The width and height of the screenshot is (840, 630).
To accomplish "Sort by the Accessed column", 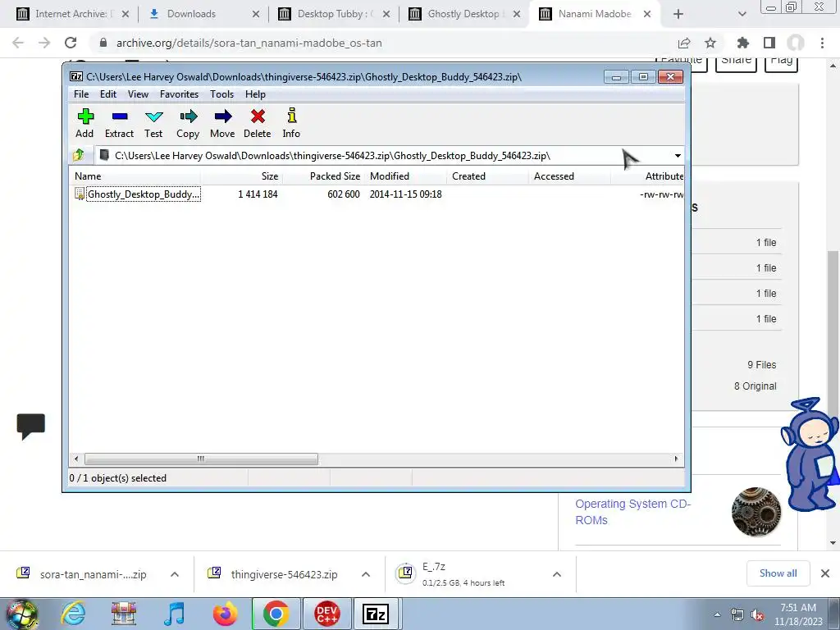I will coord(569,176).
